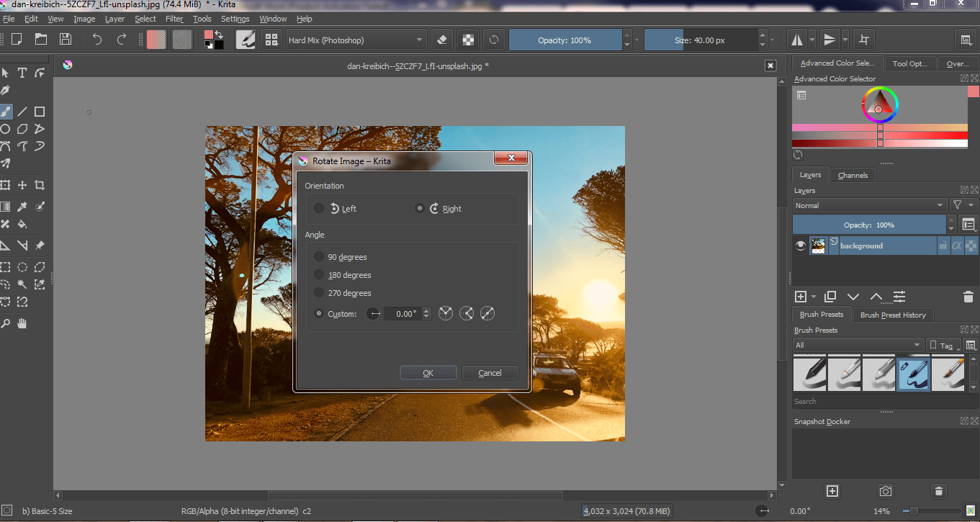Select the Freehand Brush tool

pyautogui.click(x=8, y=112)
